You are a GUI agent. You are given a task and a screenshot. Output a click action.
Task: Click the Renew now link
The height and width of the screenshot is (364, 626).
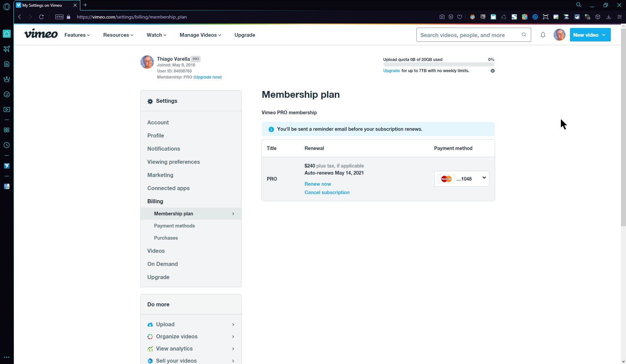click(318, 184)
